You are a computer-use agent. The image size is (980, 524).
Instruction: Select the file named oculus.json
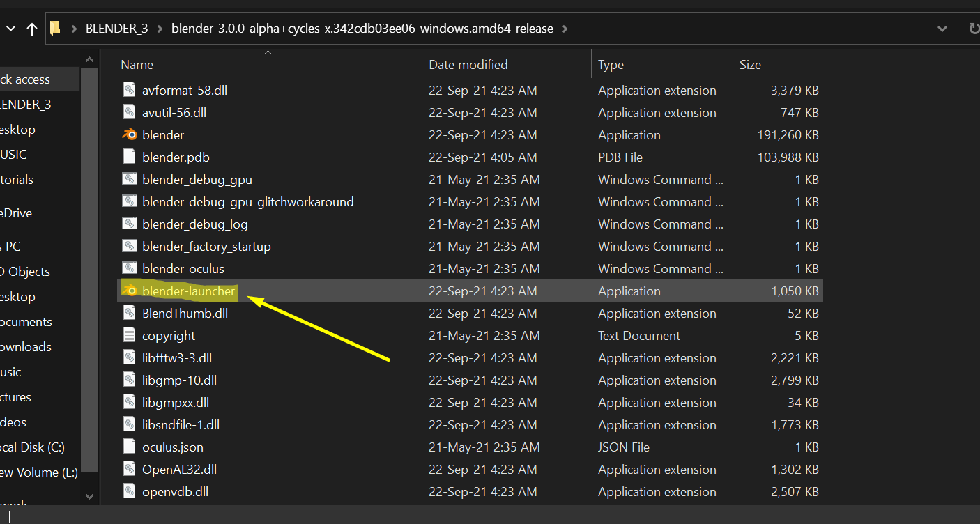tap(173, 447)
